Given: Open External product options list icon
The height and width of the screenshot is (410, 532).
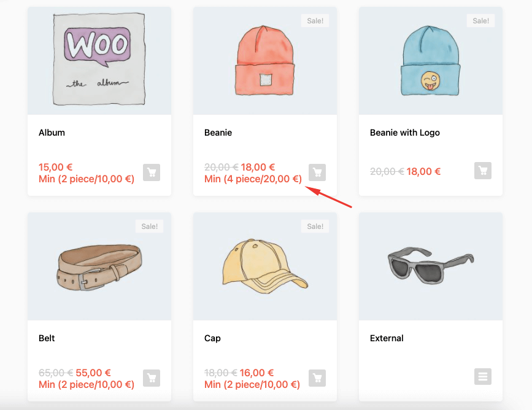Looking at the screenshot, I should tap(483, 376).
